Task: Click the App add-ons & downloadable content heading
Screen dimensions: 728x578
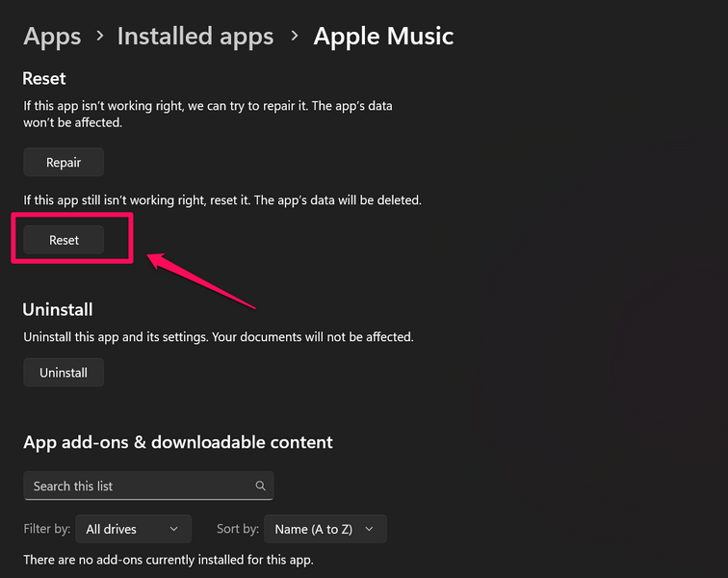Action: click(178, 442)
